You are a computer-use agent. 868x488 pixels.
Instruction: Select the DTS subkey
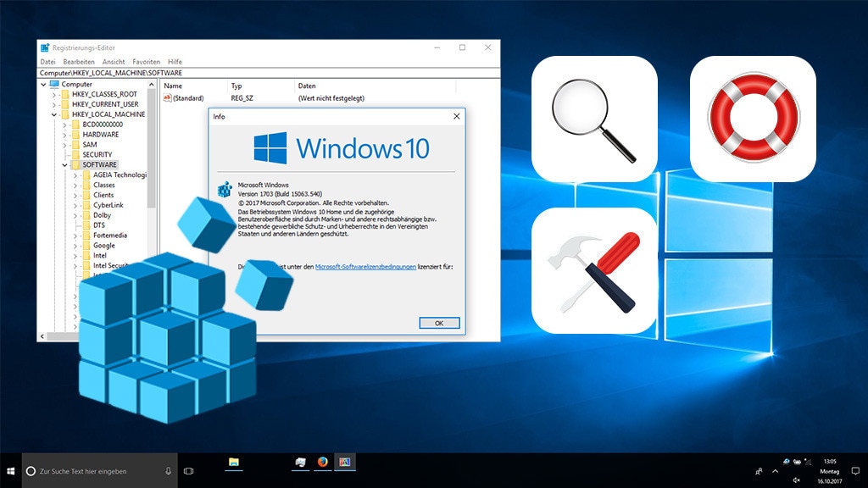click(x=98, y=225)
